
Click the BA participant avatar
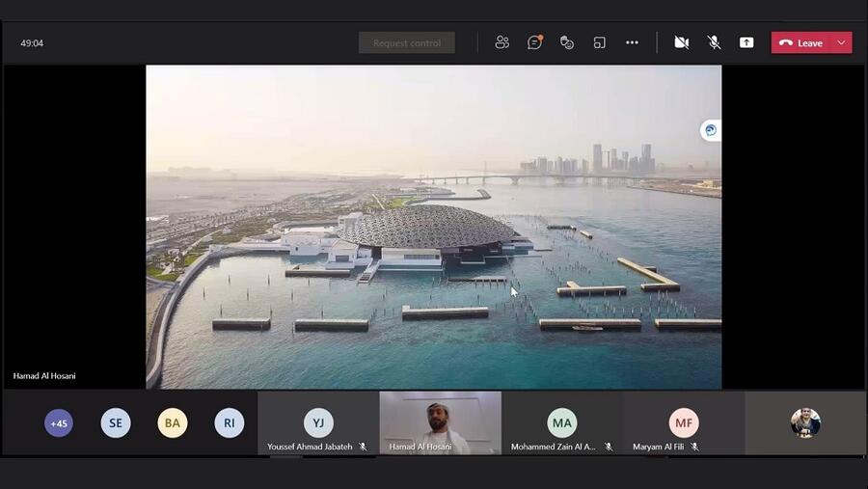pos(173,422)
